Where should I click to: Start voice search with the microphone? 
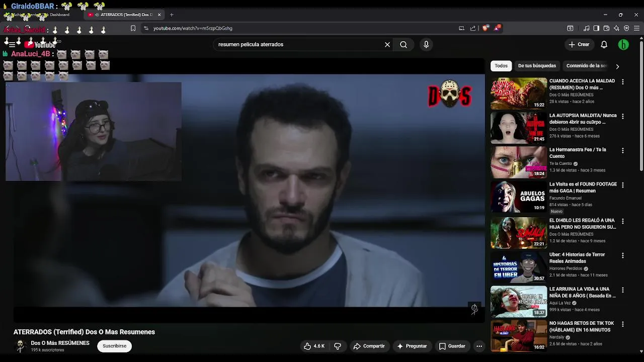click(426, 45)
